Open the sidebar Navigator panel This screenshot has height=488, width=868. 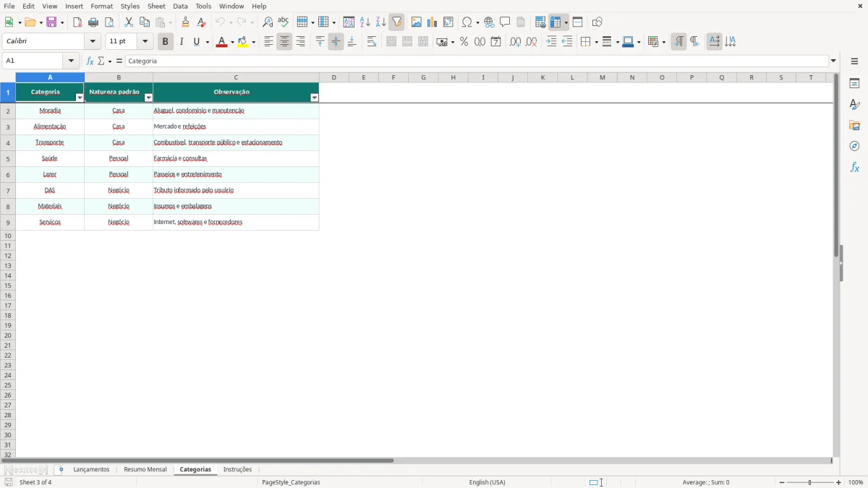click(854, 147)
